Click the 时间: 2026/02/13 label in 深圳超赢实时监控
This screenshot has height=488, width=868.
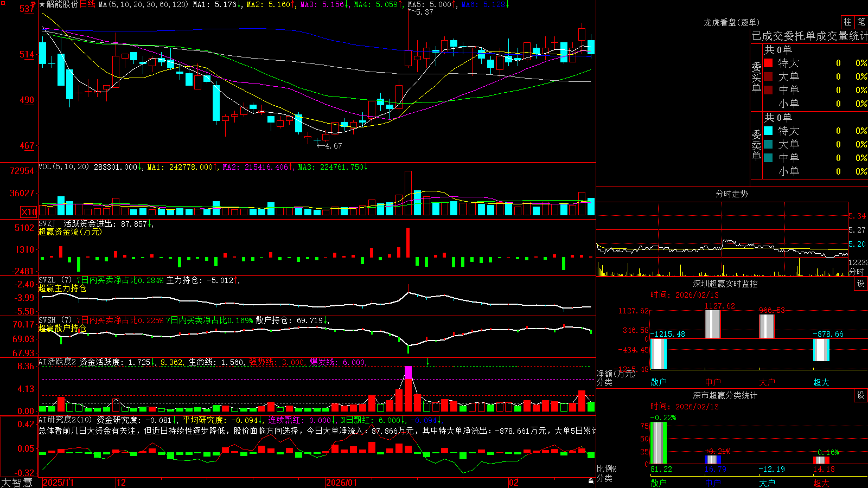[685, 295]
